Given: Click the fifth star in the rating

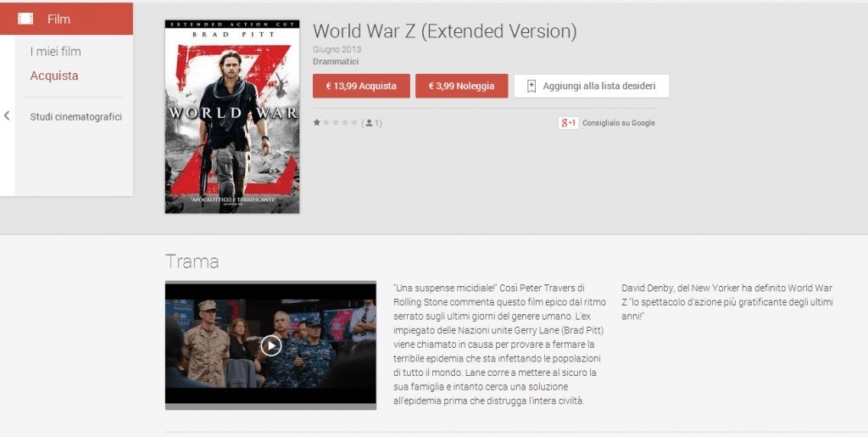Looking at the screenshot, I should tap(354, 123).
